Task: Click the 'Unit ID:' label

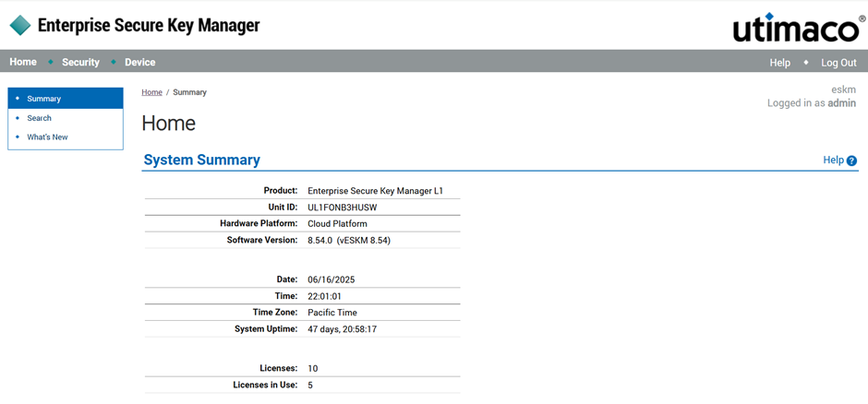Action: [283, 208]
